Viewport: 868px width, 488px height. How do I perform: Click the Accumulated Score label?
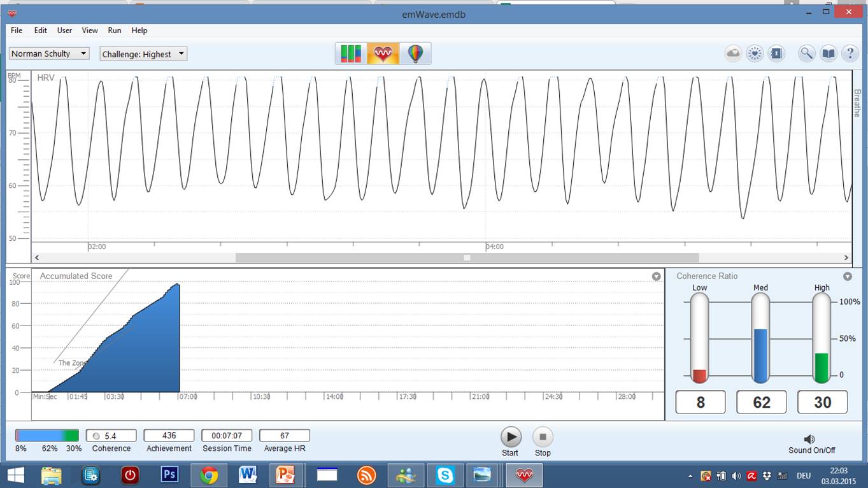76,276
